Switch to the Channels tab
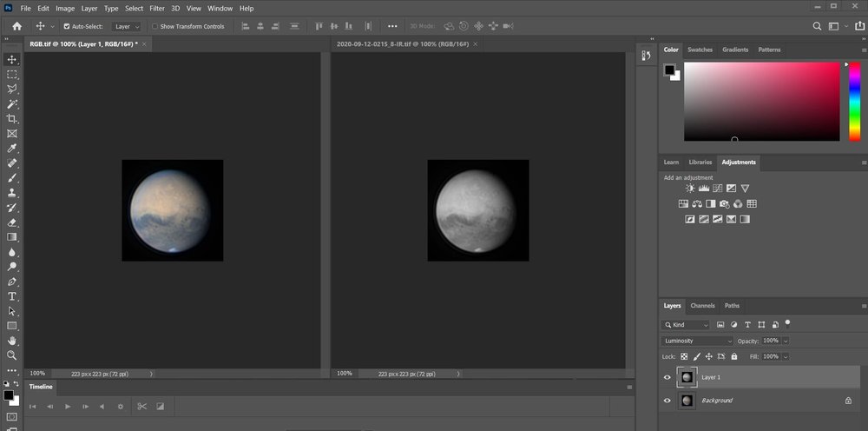This screenshot has height=431, width=868. (702, 306)
